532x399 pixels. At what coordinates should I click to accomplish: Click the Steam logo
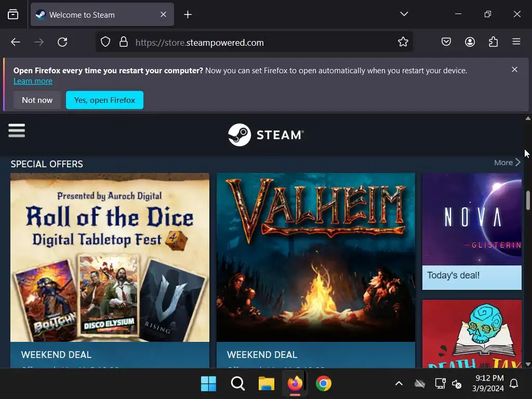[x=265, y=135]
